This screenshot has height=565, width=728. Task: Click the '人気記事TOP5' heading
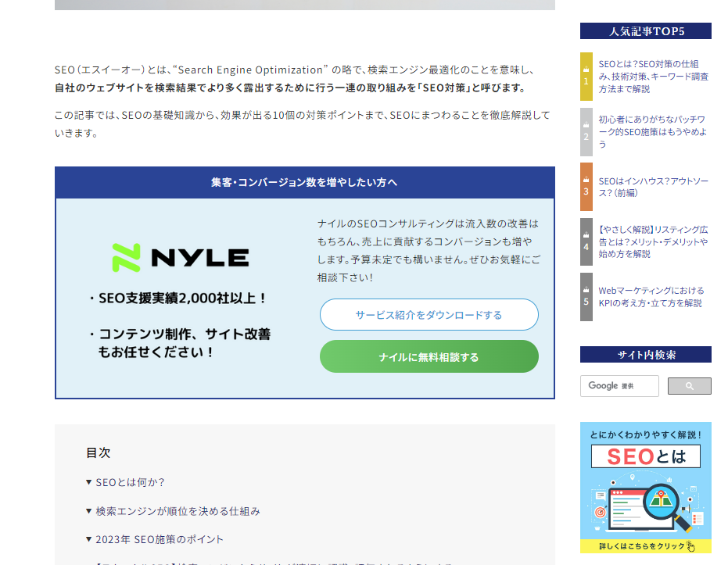646,31
